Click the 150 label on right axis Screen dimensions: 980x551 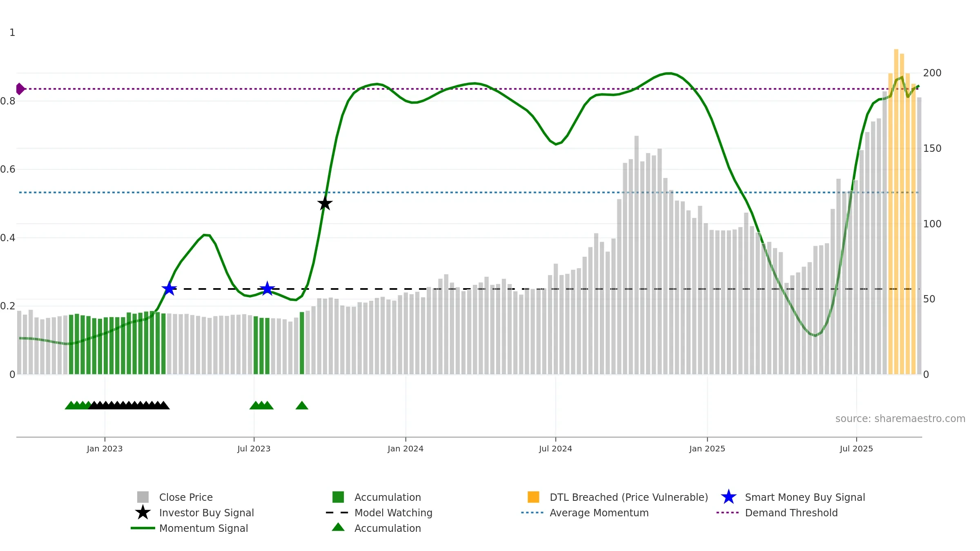coord(932,149)
